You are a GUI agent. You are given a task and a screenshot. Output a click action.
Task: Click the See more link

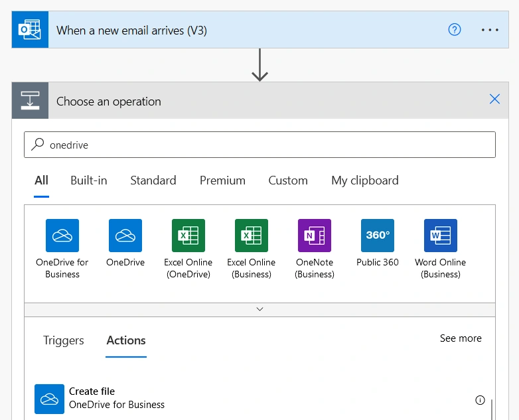[461, 338]
